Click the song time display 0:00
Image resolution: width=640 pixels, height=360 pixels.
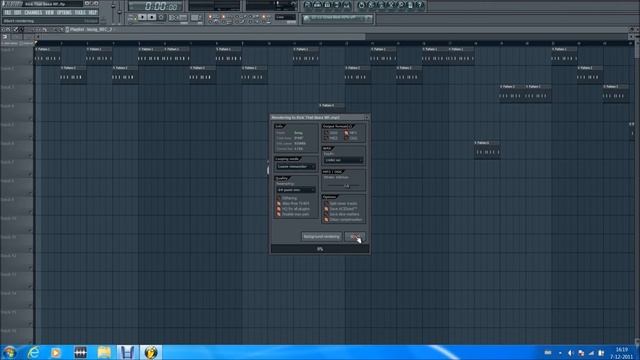(156, 6)
